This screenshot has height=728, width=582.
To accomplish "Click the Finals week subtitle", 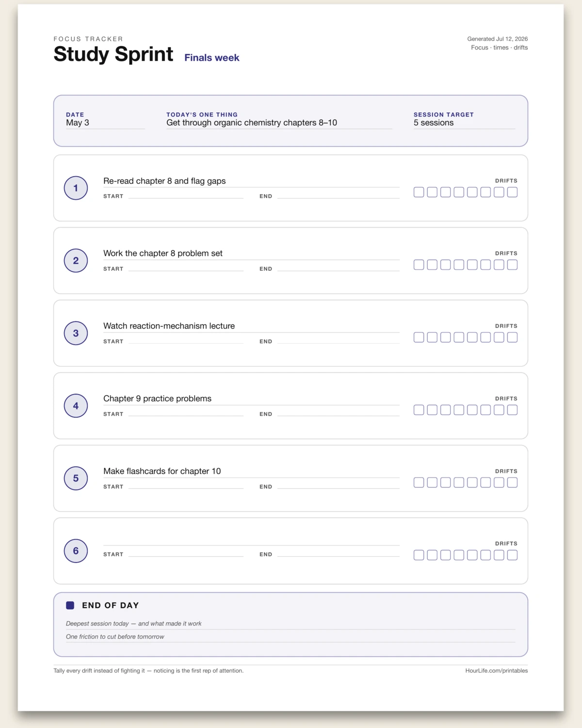I will click(212, 58).
